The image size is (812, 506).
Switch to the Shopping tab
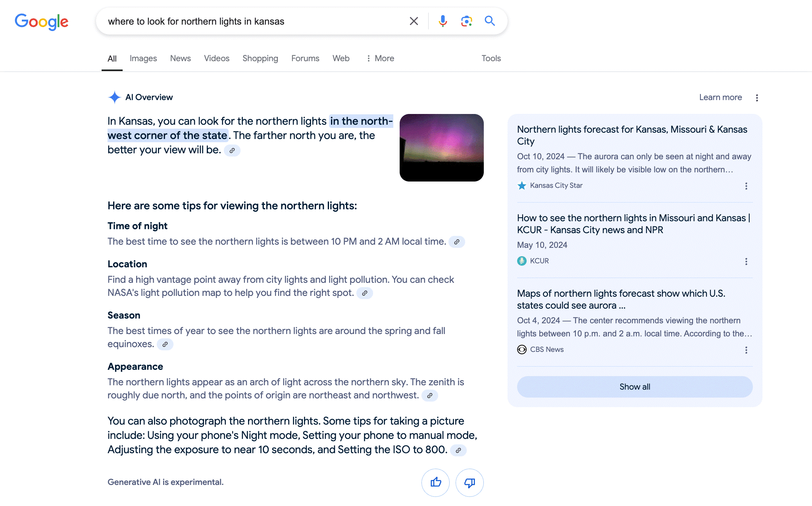coord(260,58)
